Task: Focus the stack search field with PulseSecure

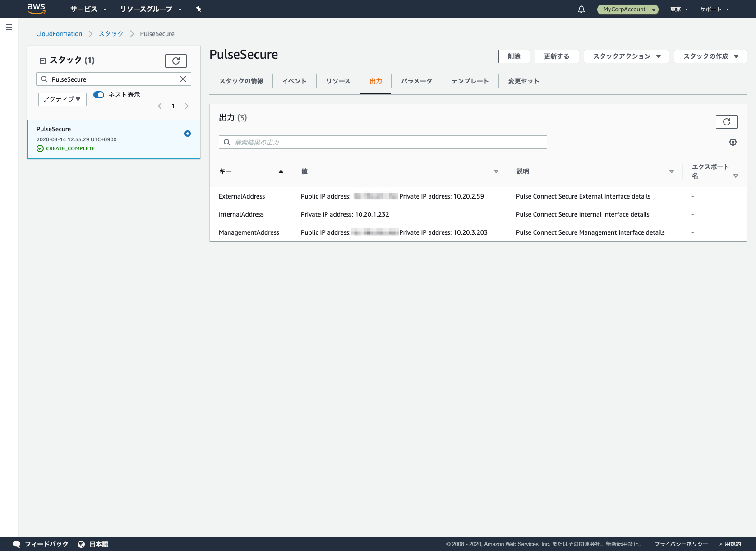Action: pyautogui.click(x=114, y=79)
